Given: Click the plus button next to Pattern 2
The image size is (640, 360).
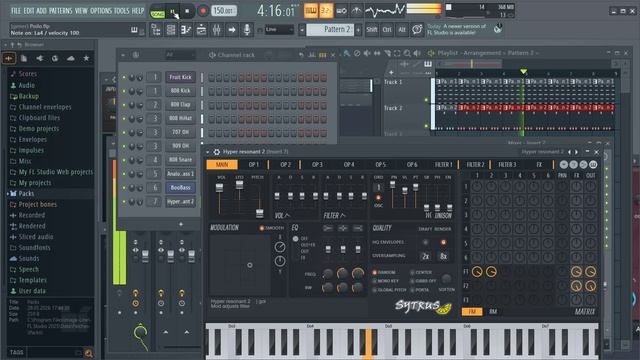Looking at the screenshot, I should pyautogui.click(x=358, y=30).
